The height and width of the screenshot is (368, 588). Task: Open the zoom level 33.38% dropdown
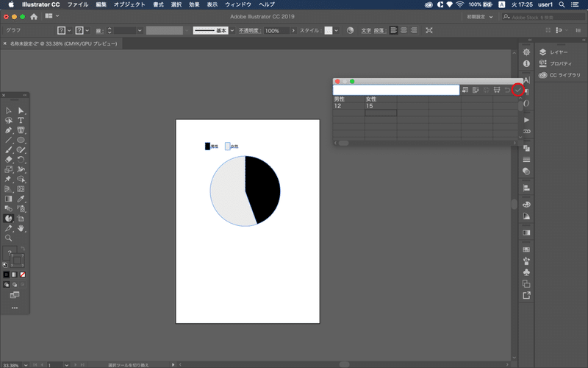tap(26, 365)
